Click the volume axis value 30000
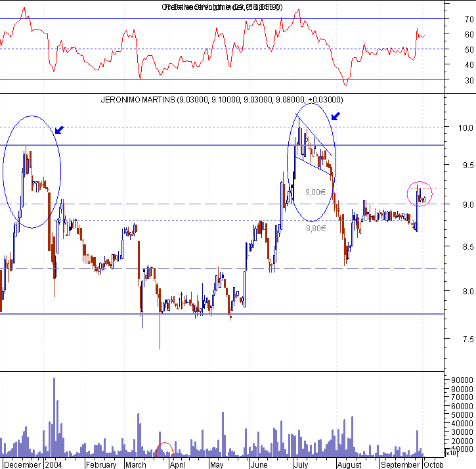The width and height of the screenshot is (476, 469). (462, 432)
